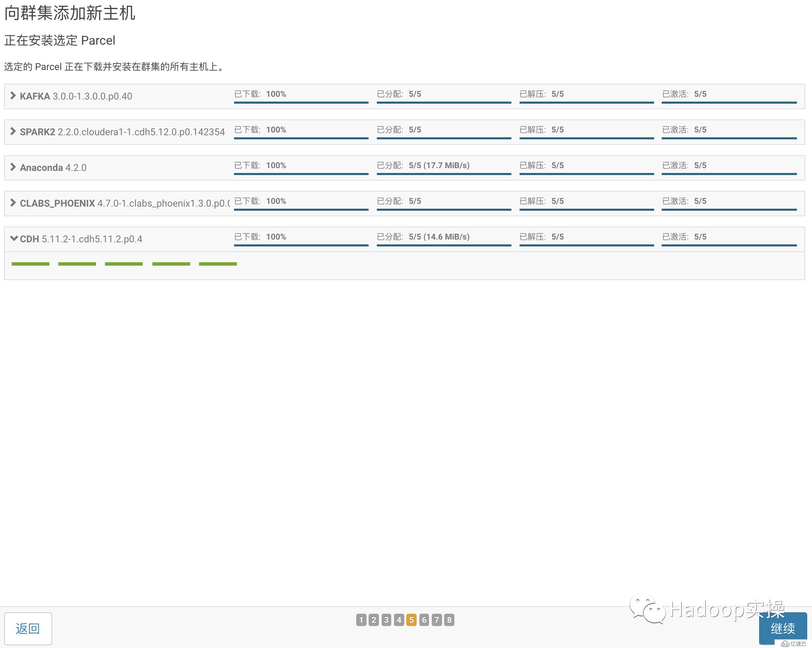Click fourth green host bar under CDH
The height and width of the screenshot is (648, 812).
coord(171,264)
